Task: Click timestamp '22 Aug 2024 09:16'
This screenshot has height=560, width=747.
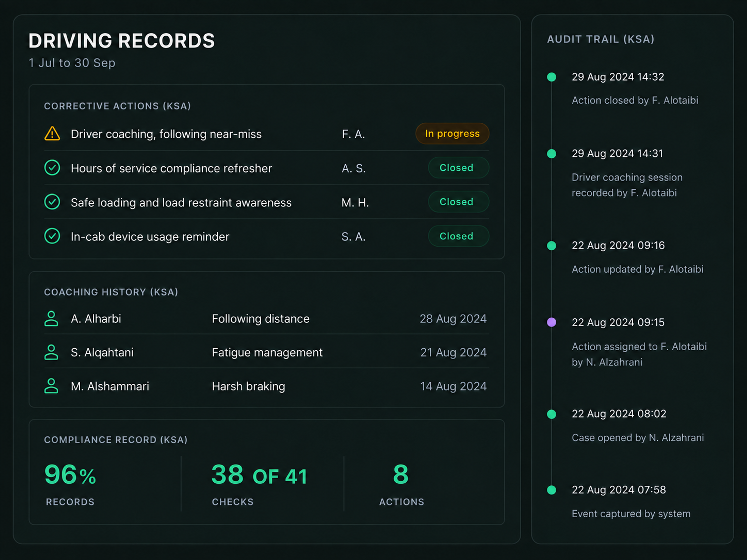Action: pos(618,245)
